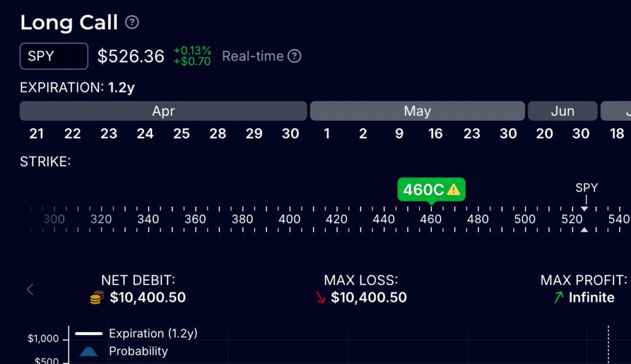631x364 pixels.
Task: Select the Apr expiration month tab
Action: pos(163,111)
